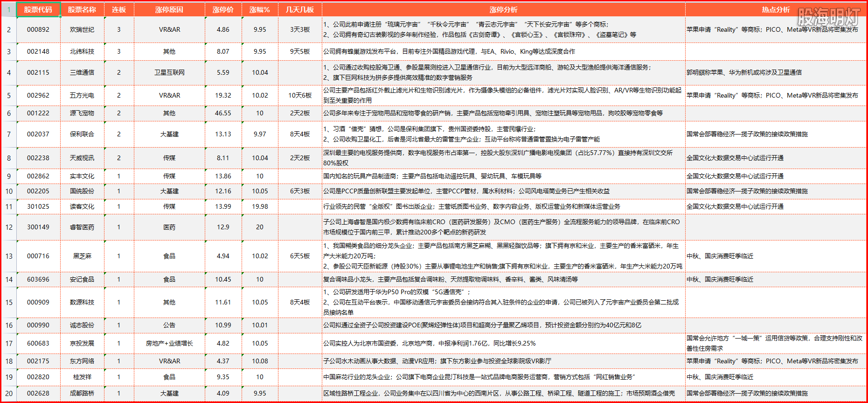The image size is (868, 403).
Task: Select the 北纬科技 cell
Action: point(82,51)
